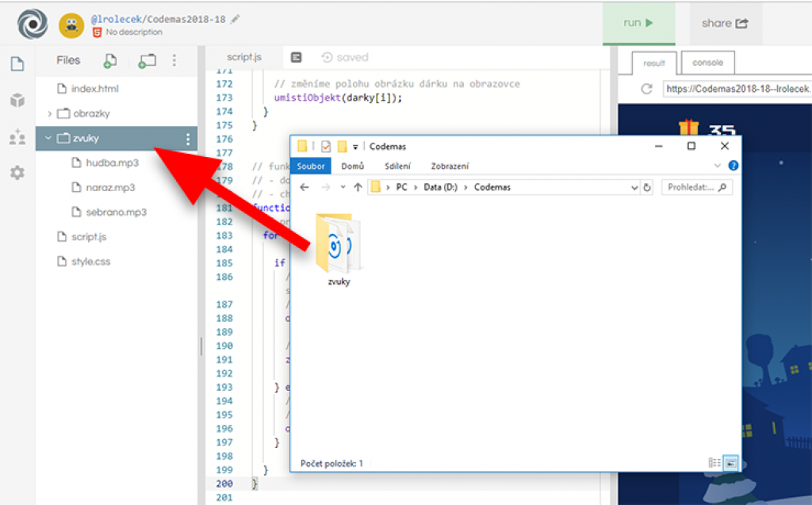Click the share button
Image resolution: width=812 pixels, height=505 pixels.
click(x=724, y=23)
